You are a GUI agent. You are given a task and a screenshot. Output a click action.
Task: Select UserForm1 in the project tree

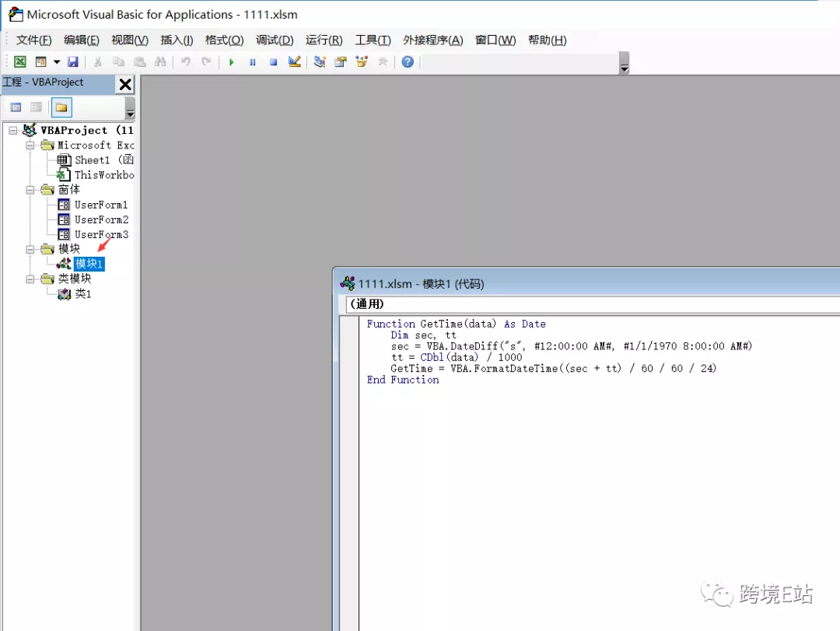point(93,205)
